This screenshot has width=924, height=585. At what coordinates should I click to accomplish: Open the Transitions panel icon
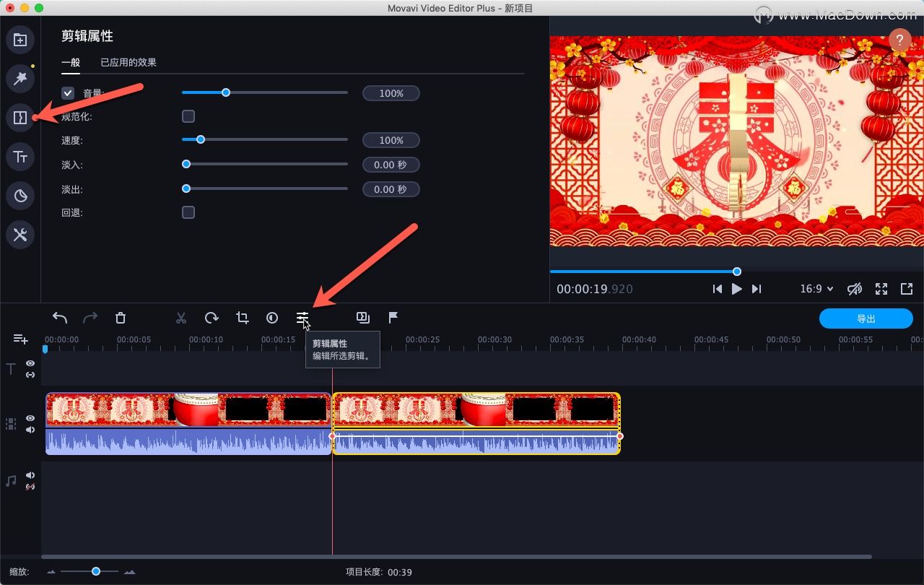pyautogui.click(x=20, y=118)
